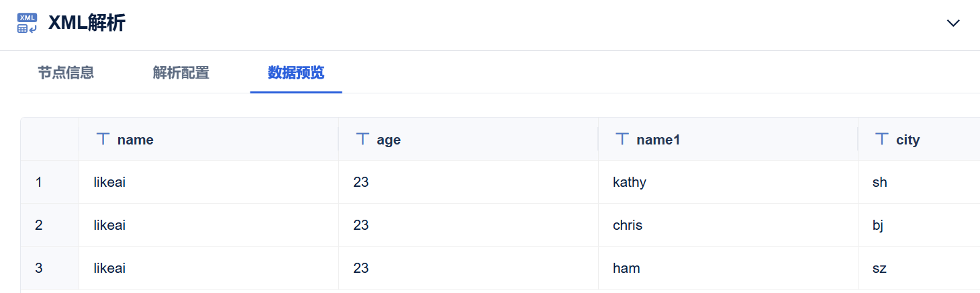
Task: Click the text type icon beside city column
Action: (882, 139)
